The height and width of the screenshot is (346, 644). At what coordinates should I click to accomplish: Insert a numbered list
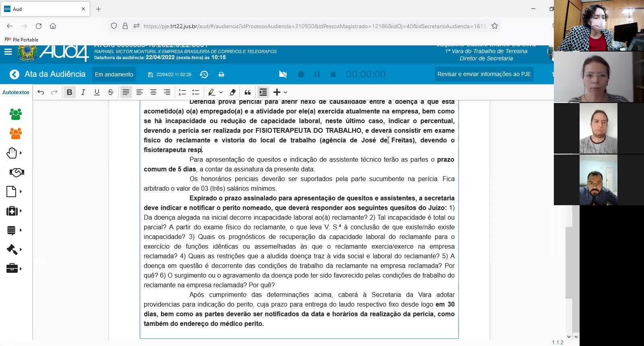(x=182, y=92)
